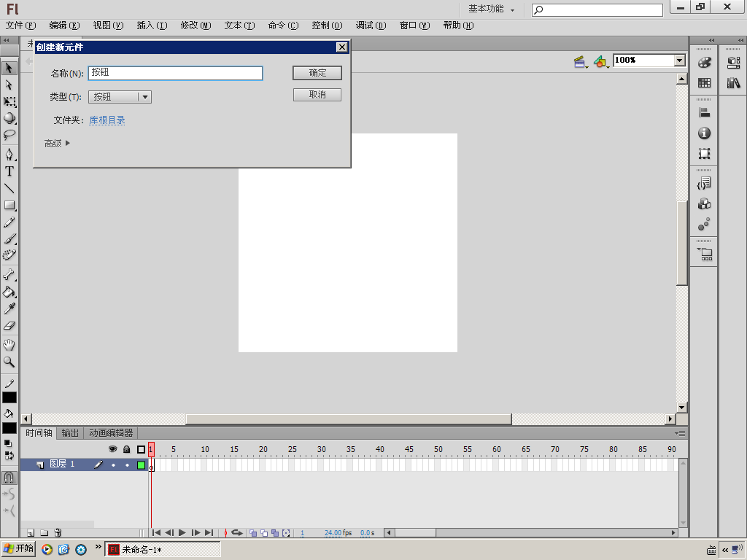The height and width of the screenshot is (560, 747).
Task: Click the 取消 button
Action: pos(317,95)
